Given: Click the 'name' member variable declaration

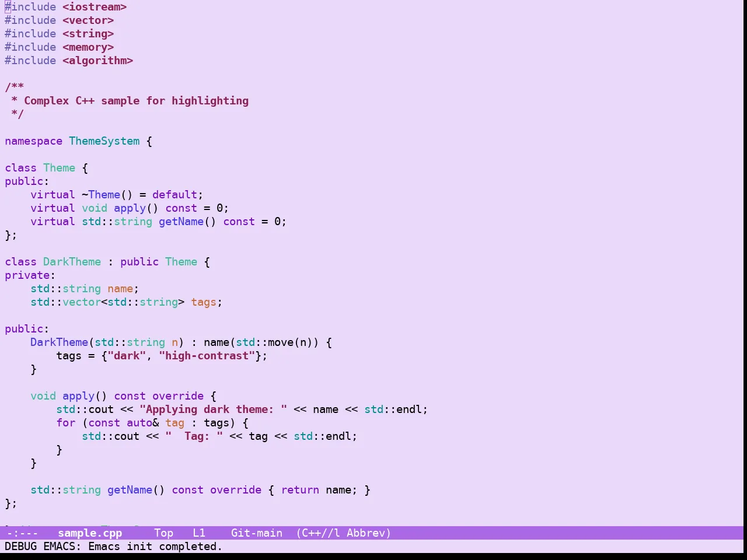Looking at the screenshot, I should point(120,289).
